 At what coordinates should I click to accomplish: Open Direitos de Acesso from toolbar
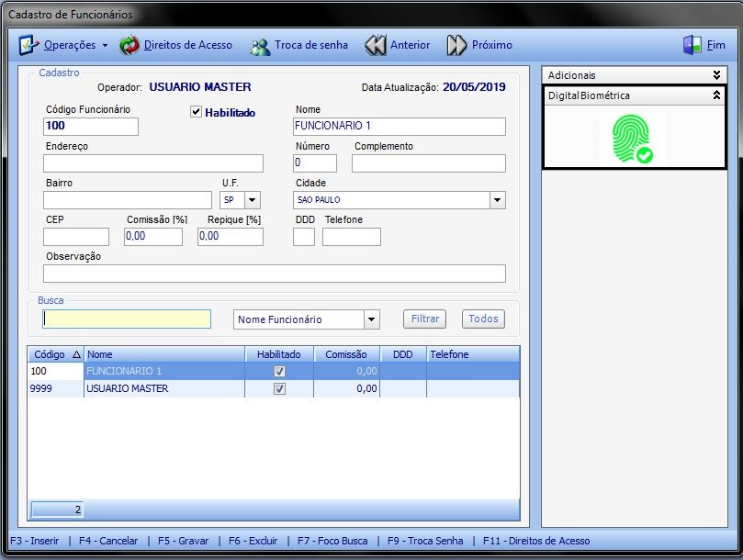(x=188, y=45)
